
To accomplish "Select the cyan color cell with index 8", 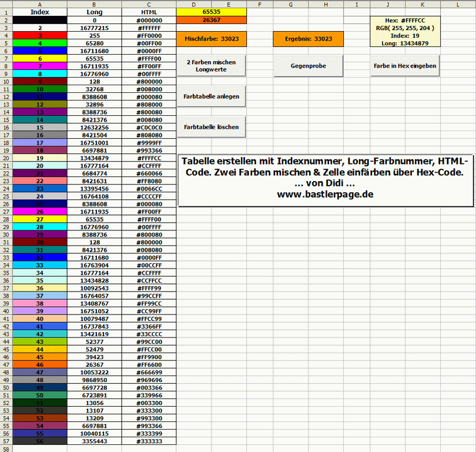I will (40, 73).
